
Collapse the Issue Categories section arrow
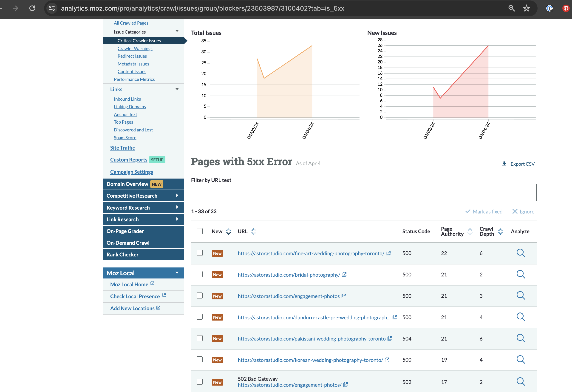click(x=177, y=31)
